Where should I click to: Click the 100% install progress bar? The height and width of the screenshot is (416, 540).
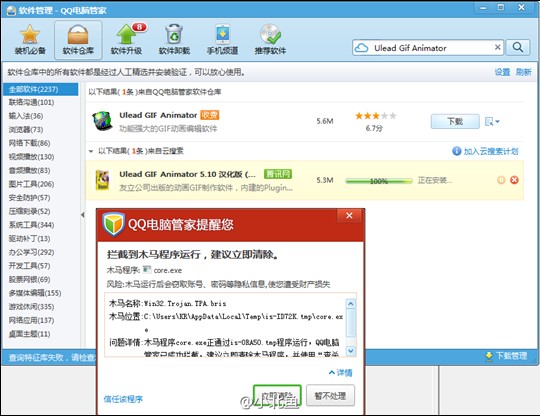coord(379,181)
